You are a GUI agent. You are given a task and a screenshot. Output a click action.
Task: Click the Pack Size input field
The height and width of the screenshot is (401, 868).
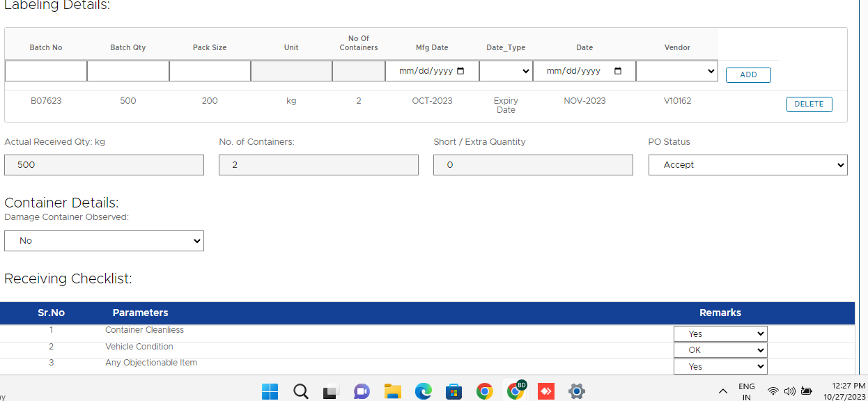[x=210, y=71]
